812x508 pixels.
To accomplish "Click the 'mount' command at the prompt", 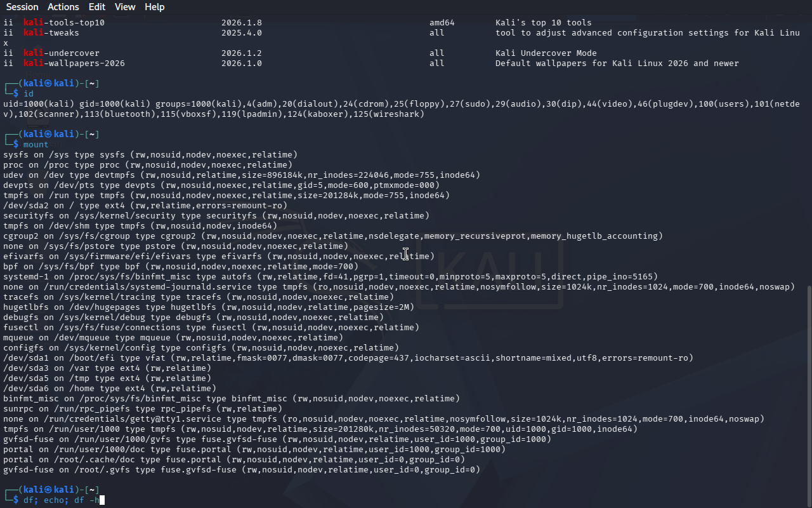I will [36, 145].
